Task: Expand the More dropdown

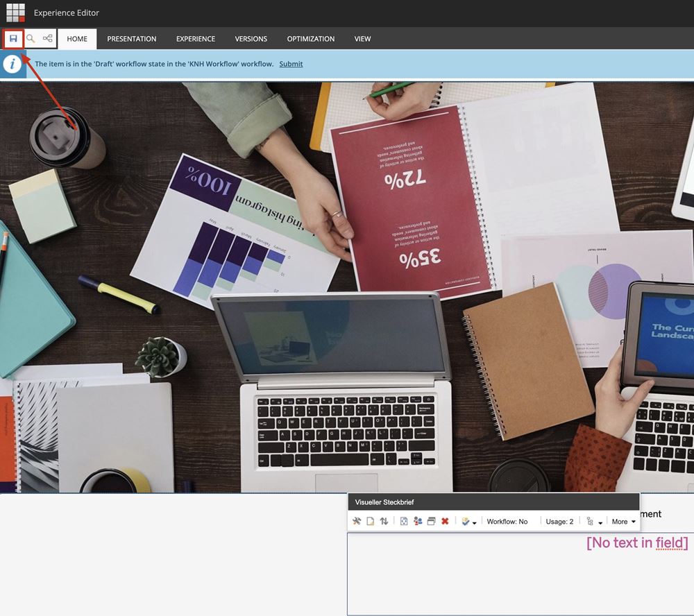Action: point(624,522)
